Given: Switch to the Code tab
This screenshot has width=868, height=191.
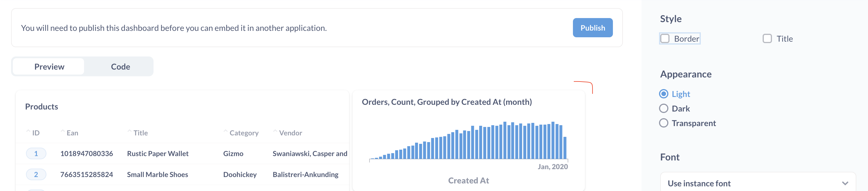Looking at the screenshot, I should 120,66.
